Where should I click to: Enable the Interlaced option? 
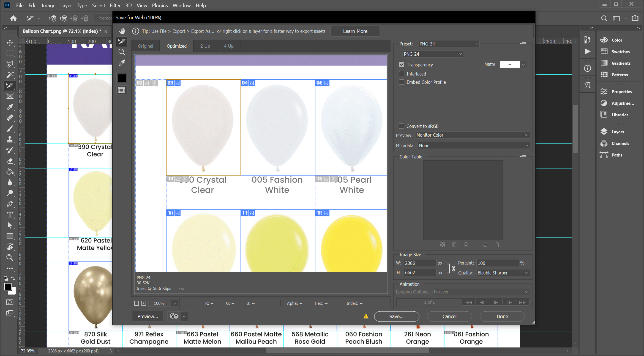(x=402, y=74)
